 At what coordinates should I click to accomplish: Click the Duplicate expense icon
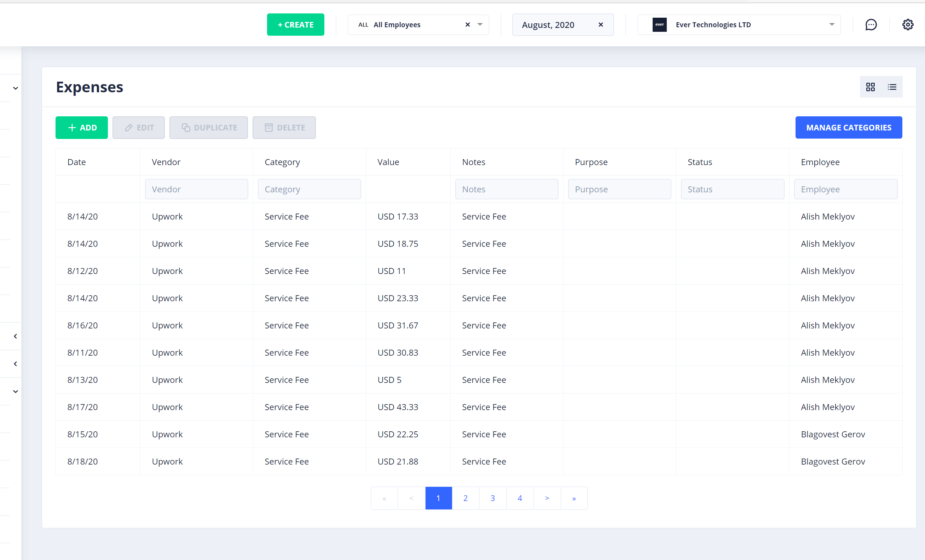186,128
